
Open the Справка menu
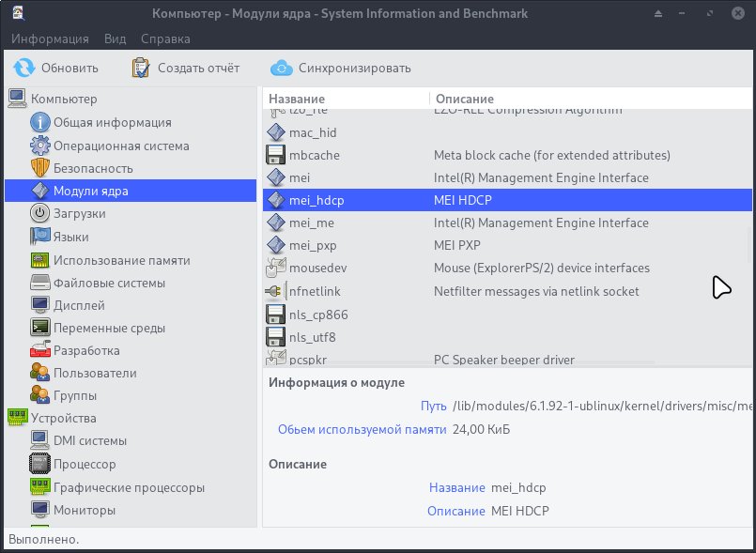click(x=165, y=38)
